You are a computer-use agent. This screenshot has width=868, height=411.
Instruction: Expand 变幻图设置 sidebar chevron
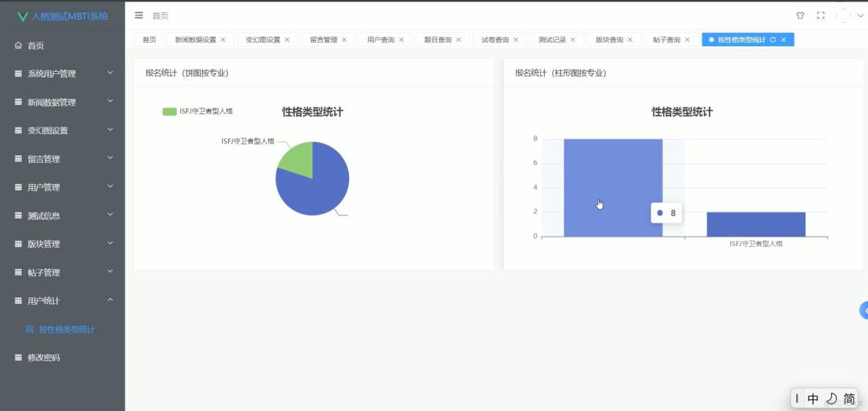point(110,130)
